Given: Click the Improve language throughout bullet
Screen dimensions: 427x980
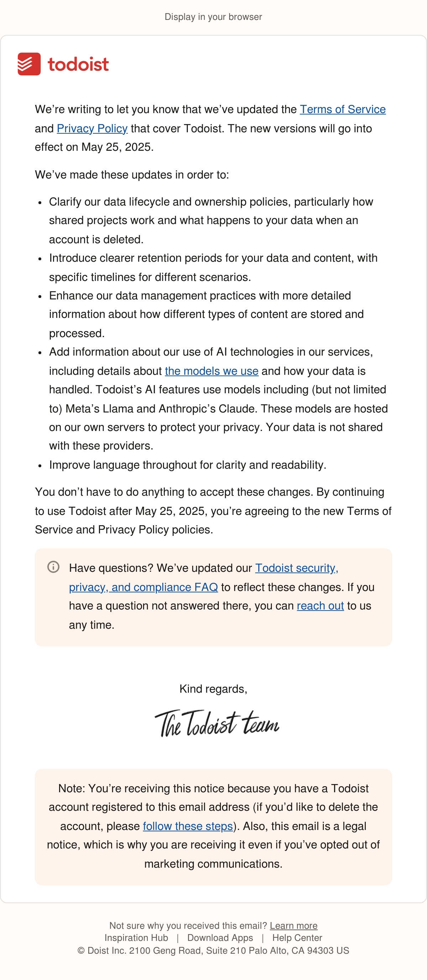Looking at the screenshot, I should (x=188, y=464).
